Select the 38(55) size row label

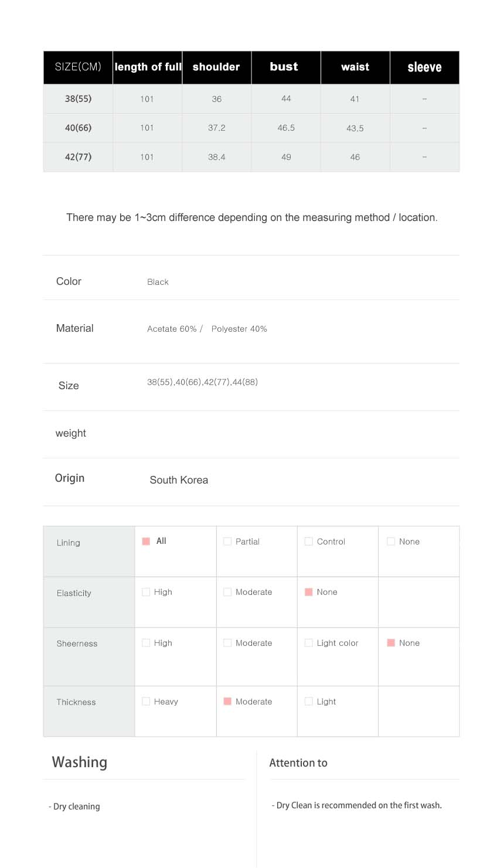(78, 99)
